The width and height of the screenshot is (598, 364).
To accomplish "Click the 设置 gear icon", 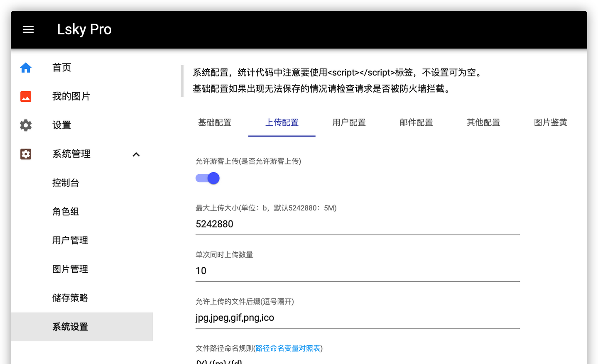I will (25, 125).
